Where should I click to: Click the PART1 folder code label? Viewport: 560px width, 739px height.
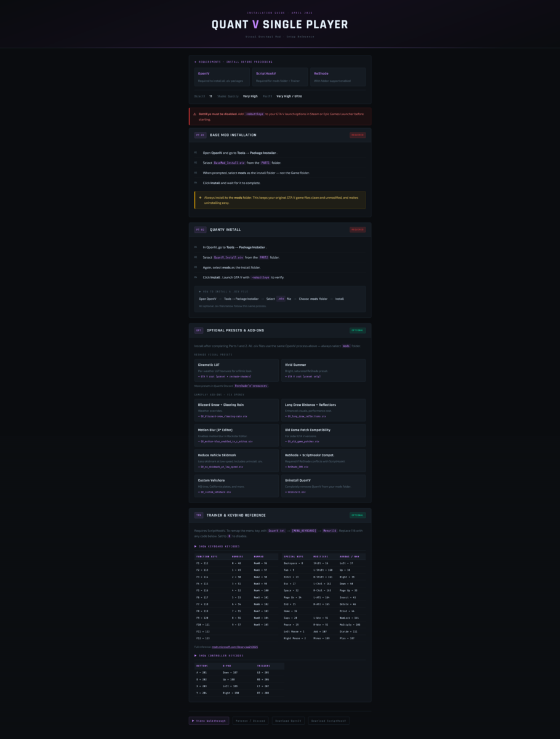[x=265, y=163]
